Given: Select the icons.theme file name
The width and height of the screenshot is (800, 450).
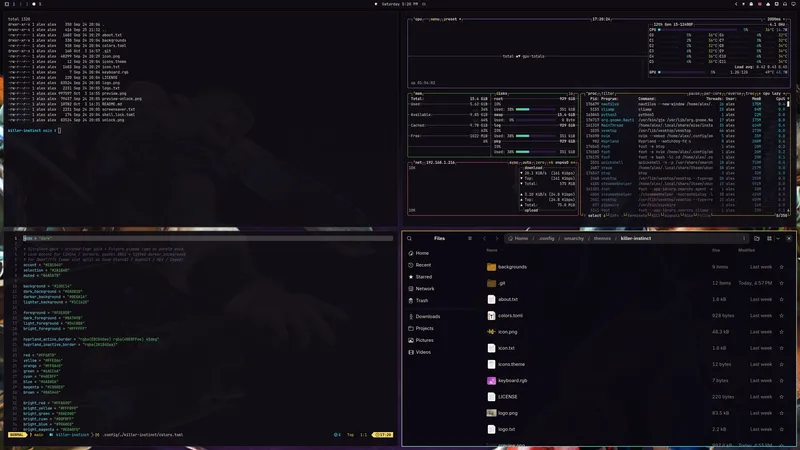Looking at the screenshot, I should pyautogui.click(x=511, y=364).
